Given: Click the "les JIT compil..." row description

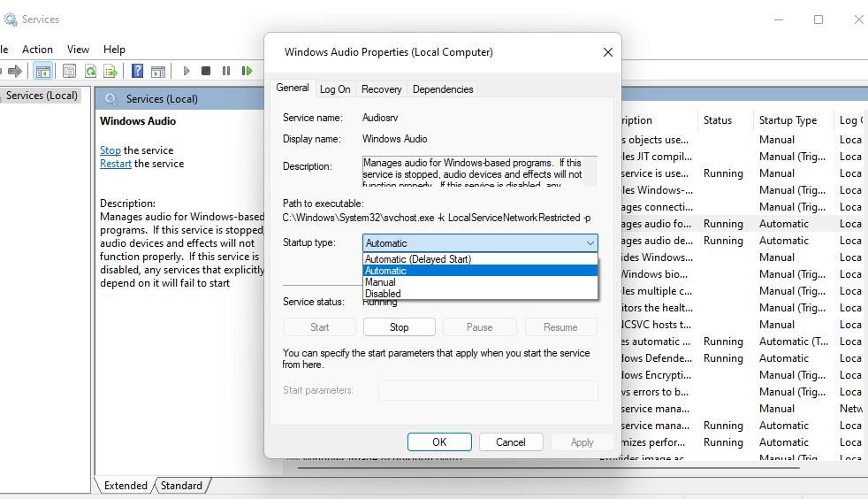Looking at the screenshot, I should coord(657,157).
